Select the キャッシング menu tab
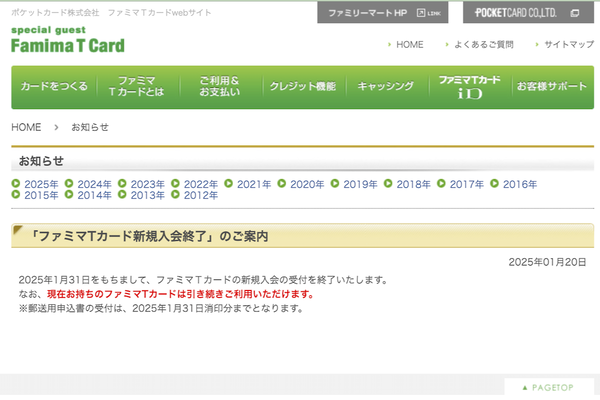Image resolution: width=600 pixels, height=400 pixels. click(x=386, y=87)
